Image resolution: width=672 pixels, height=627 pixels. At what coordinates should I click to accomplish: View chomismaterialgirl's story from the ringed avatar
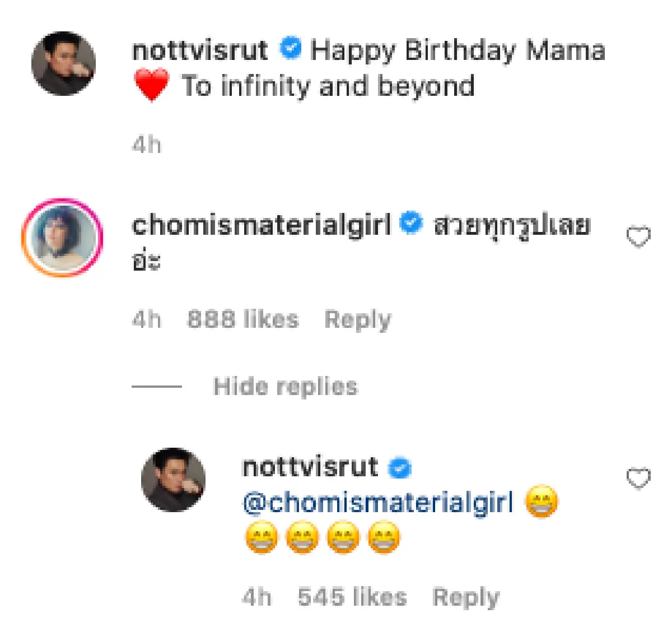coord(62,238)
